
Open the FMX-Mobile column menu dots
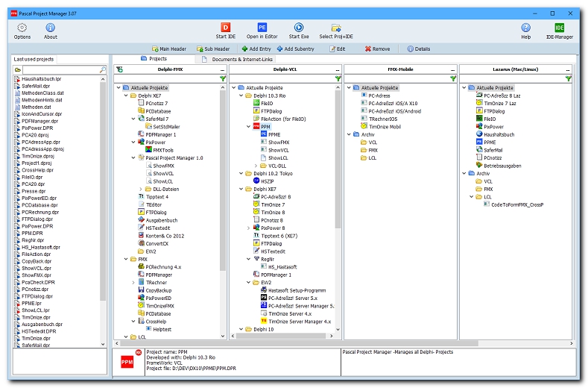452,70
